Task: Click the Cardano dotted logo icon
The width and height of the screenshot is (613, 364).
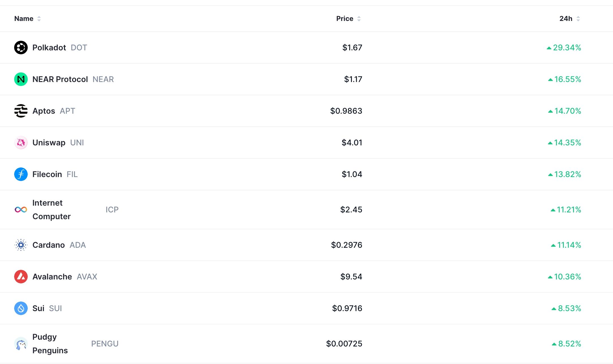Action: pos(21,245)
